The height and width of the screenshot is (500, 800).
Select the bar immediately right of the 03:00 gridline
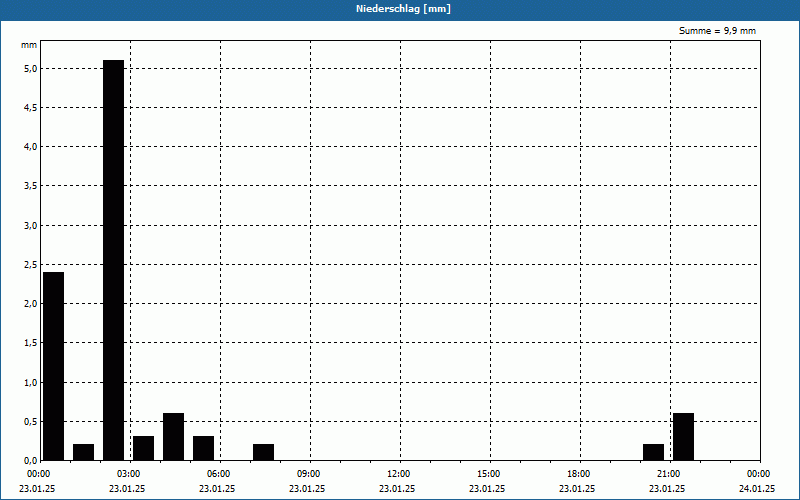pyautogui.click(x=143, y=448)
